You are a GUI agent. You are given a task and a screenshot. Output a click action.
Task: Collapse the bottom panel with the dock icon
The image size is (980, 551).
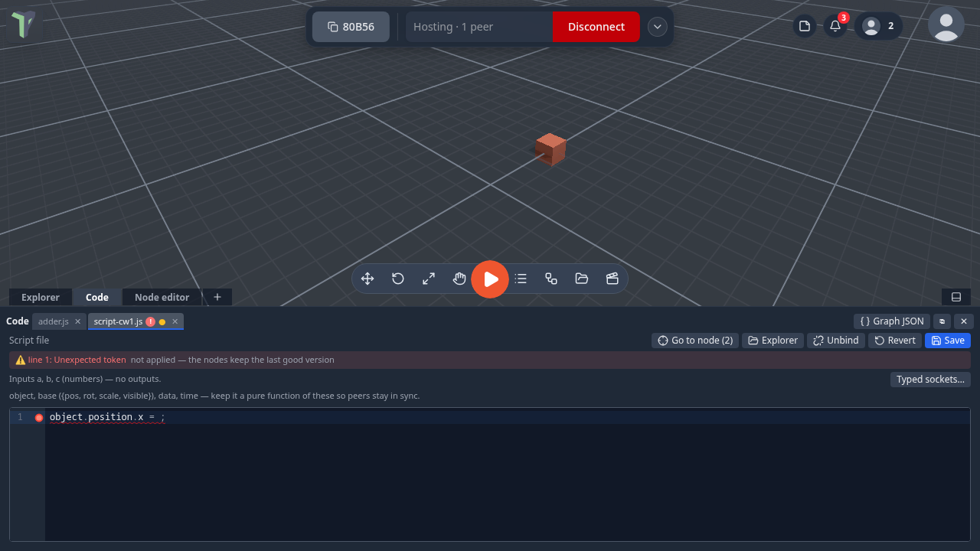(956, 297)
